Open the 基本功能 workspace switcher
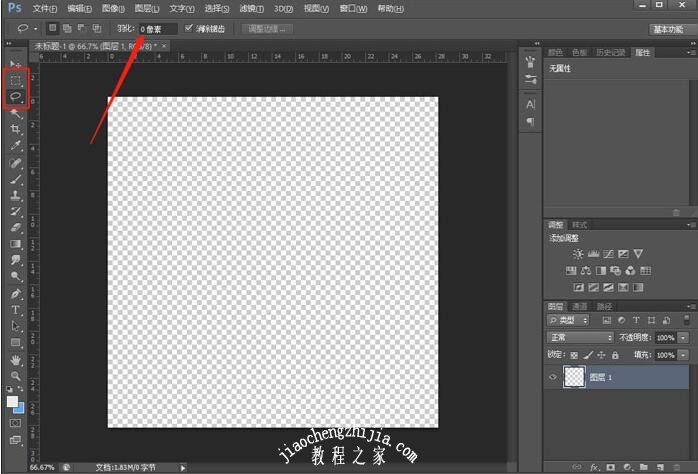Screen dimensions: 698x474 671,29
